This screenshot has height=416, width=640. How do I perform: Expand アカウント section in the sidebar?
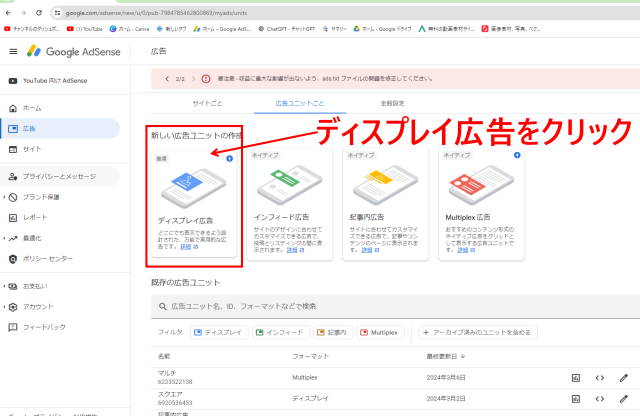(x=38, y=306)
